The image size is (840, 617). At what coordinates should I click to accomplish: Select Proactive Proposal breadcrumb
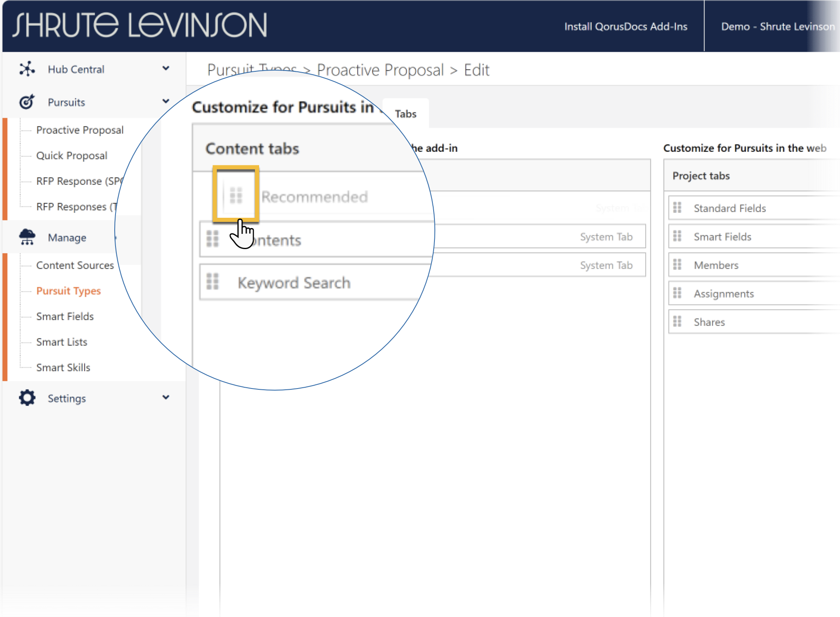(380, 70)
